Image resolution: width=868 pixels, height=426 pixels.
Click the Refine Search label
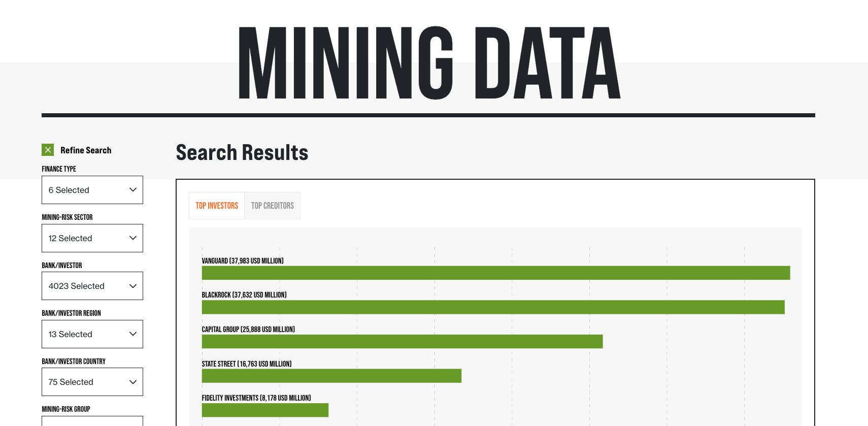point(86,150)
